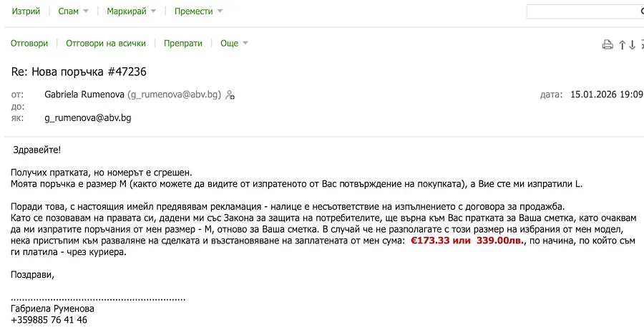Click the print email icon
Image resolution: width=644 pixels, height=330 pixels.
coord(608,44)
